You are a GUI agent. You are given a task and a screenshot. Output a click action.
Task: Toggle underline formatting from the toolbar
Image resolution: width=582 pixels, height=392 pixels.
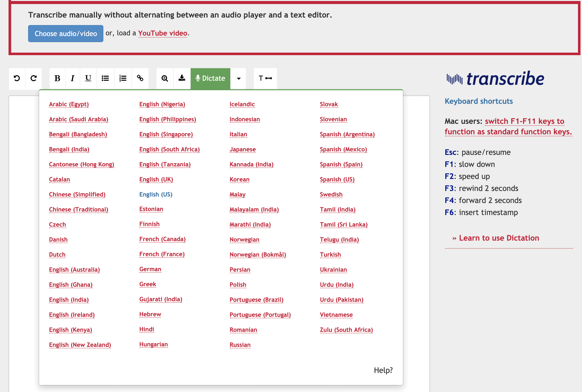coord(88,78)
